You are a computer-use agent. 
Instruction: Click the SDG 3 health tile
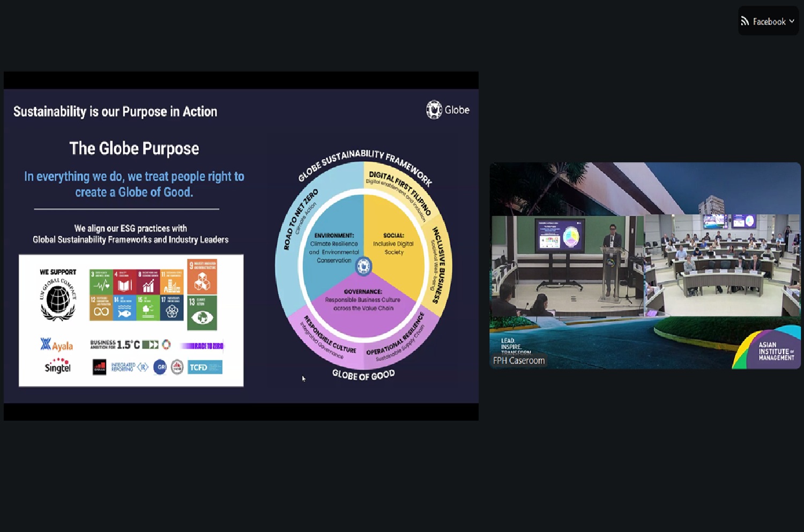(x=101, y=281)
